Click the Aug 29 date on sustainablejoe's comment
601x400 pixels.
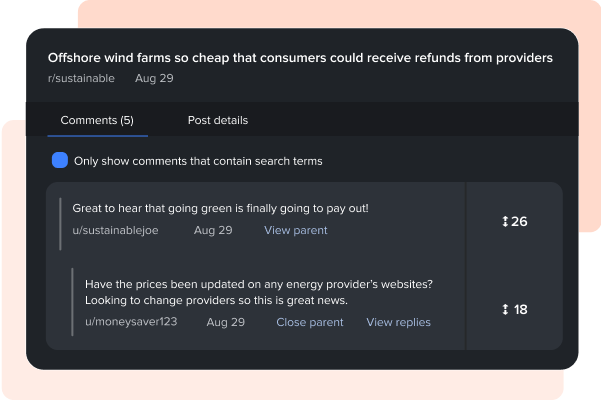[x=213, y=230]
